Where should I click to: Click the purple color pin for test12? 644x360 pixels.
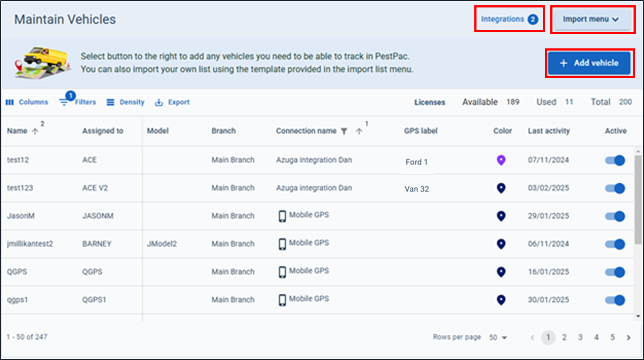pos(501,160)
